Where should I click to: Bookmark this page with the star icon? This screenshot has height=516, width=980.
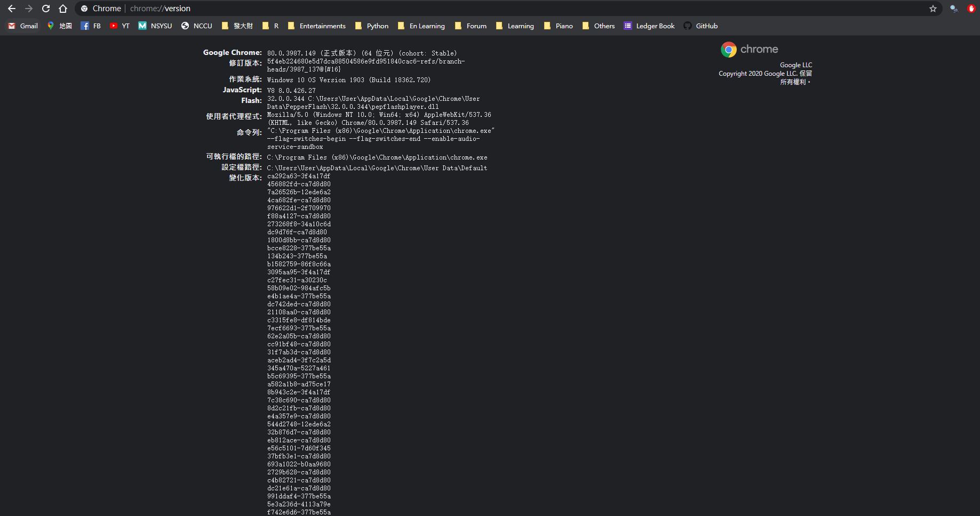coord(933,9)
